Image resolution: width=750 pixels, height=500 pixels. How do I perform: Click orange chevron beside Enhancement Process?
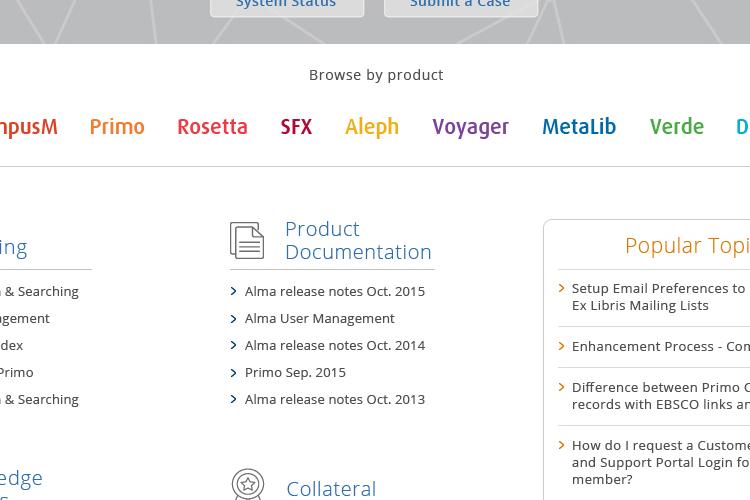[562, 346]
